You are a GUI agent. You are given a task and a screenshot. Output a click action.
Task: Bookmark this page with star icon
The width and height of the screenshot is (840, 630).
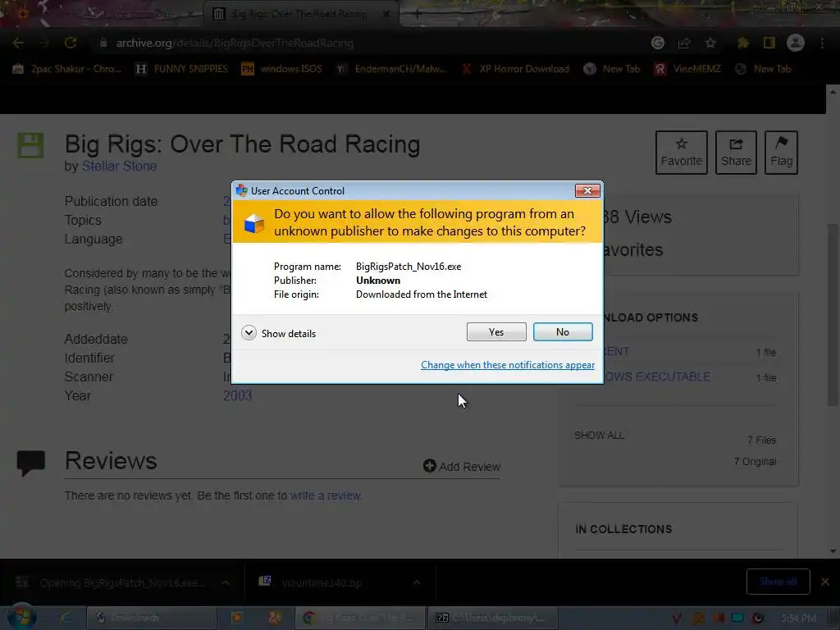(710, 43)
